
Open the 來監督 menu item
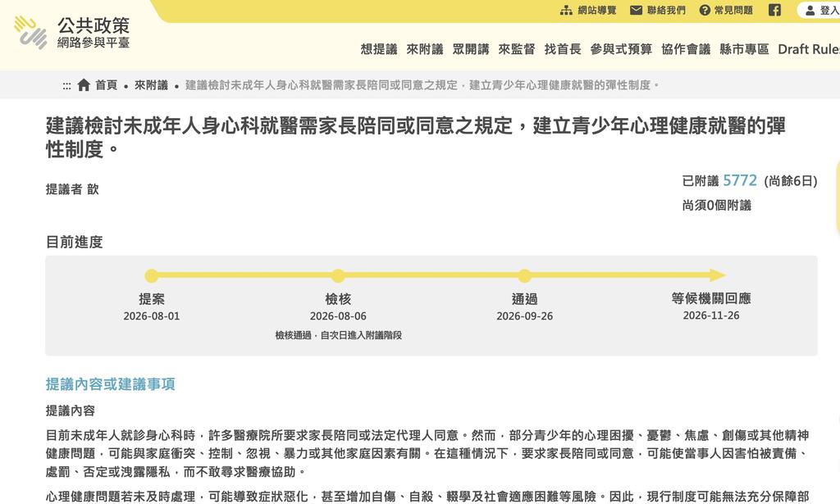pos(517,49)
